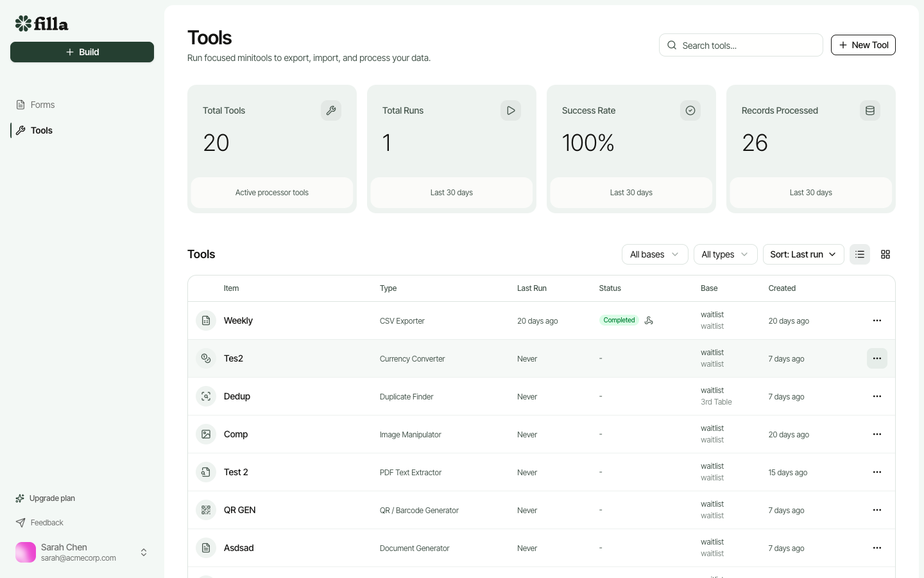The width and height of the screenshot is (924, 578).
Task: Select the QR / Barcode Generator icon for QR GEN
Action: tap(205, 510)
